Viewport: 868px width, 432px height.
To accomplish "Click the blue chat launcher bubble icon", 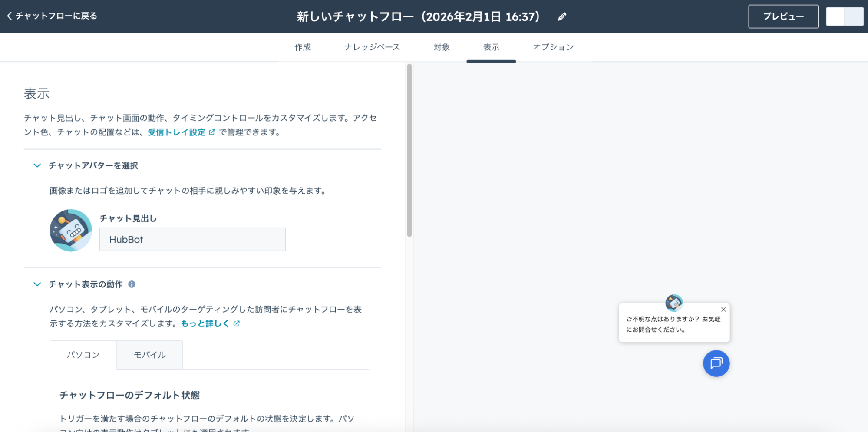I will click(716, 363).
